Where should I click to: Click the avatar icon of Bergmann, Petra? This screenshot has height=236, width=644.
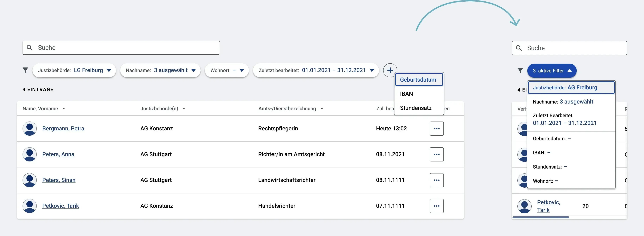click(x=29, y=129)
